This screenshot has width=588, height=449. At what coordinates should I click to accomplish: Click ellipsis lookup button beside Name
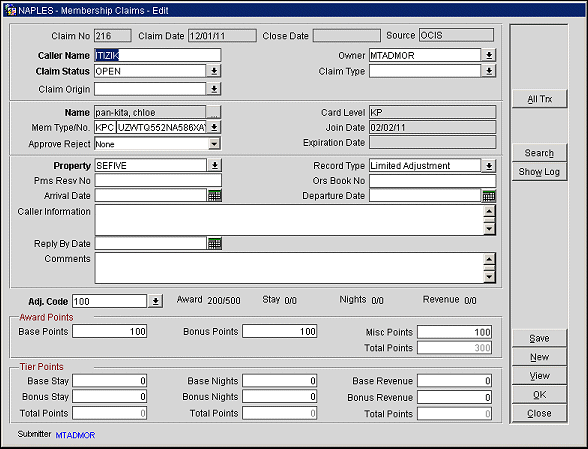point(214,112)
